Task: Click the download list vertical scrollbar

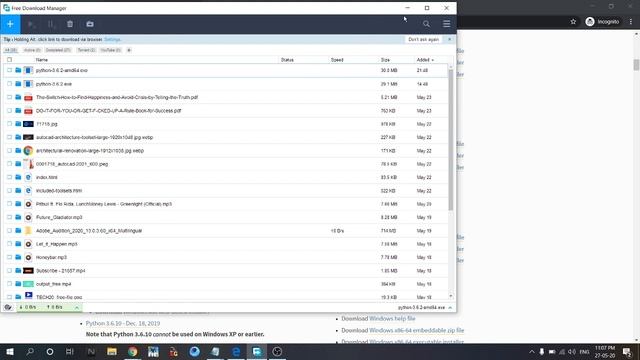Action: (x=451, y=140)
